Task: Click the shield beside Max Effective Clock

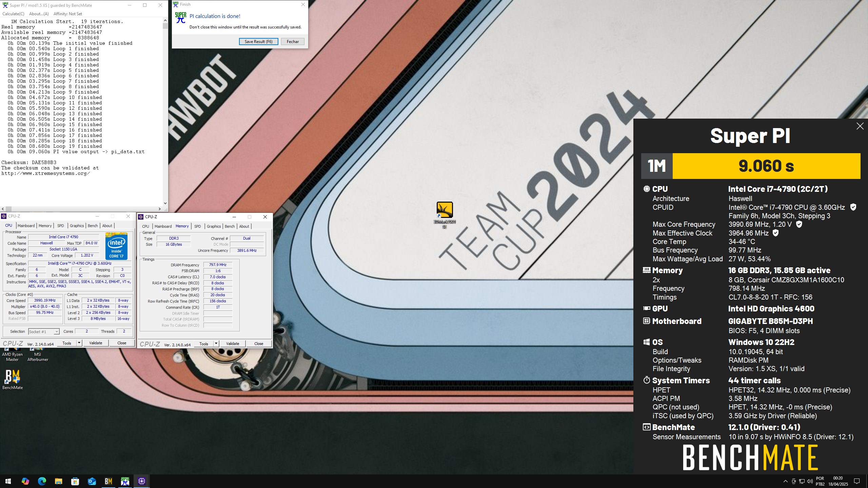Action: 775,233
